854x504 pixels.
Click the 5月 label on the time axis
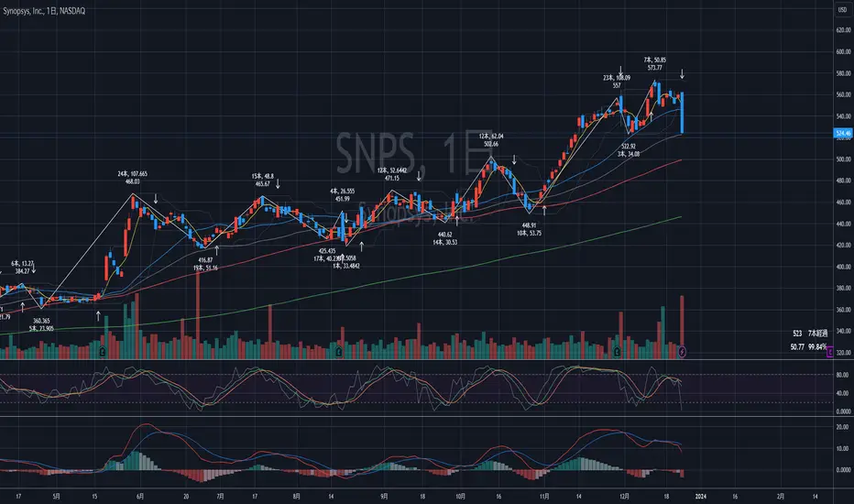56,497
